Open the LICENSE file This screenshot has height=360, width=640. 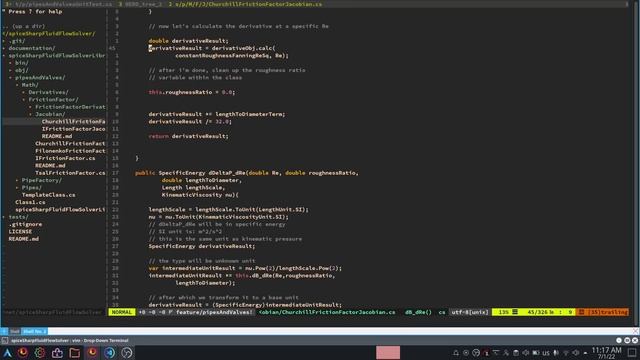coord(20,232)
